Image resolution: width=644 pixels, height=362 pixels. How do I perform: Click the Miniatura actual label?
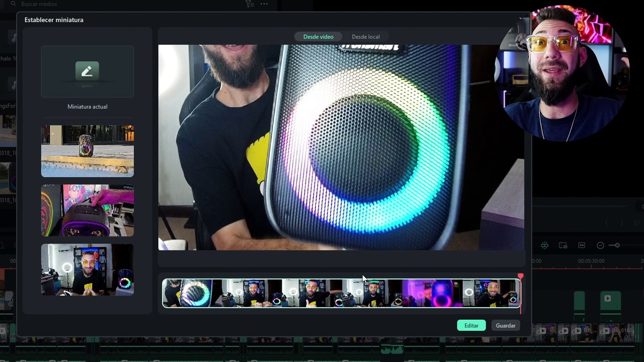tap(88, 107)
